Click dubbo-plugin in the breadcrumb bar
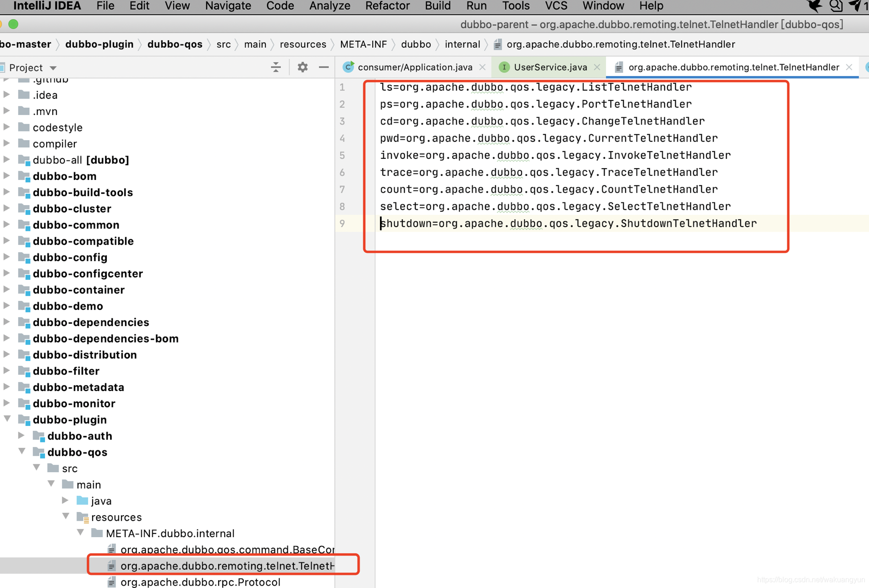Image resolution: width=869 pixels, height=588 pixels. point(99,44)
